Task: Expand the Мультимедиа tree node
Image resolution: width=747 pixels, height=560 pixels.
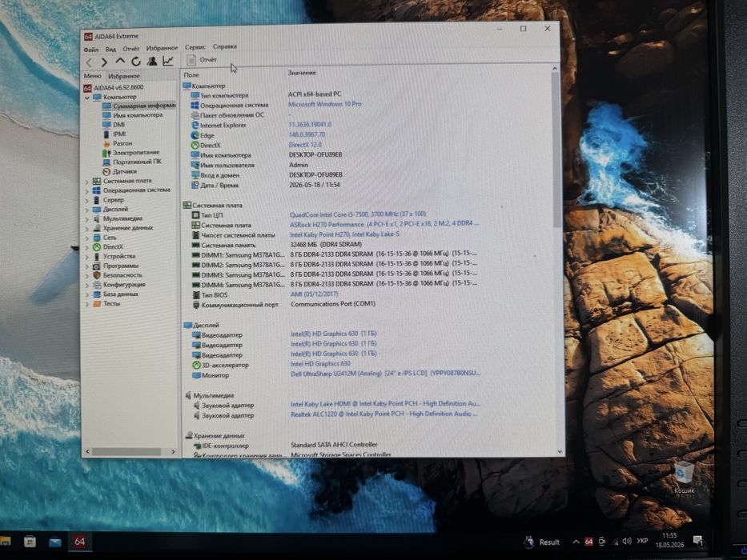Action: point(87,219)
